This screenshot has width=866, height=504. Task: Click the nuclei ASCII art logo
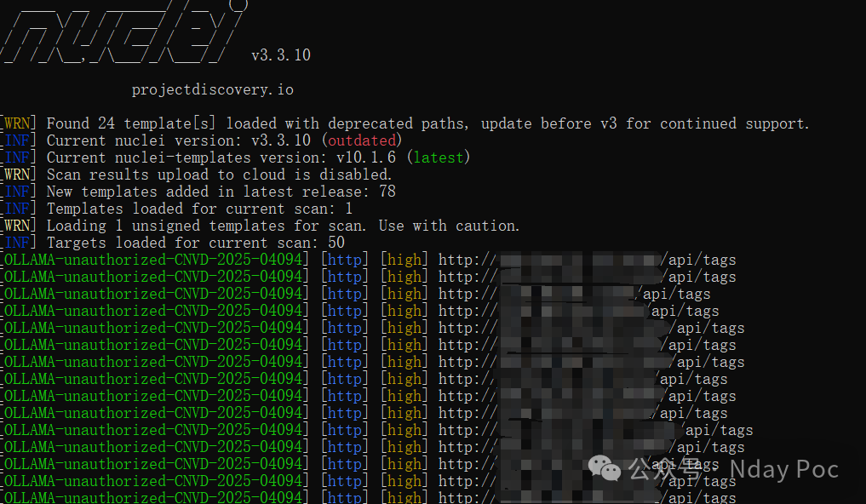point(123,32)
